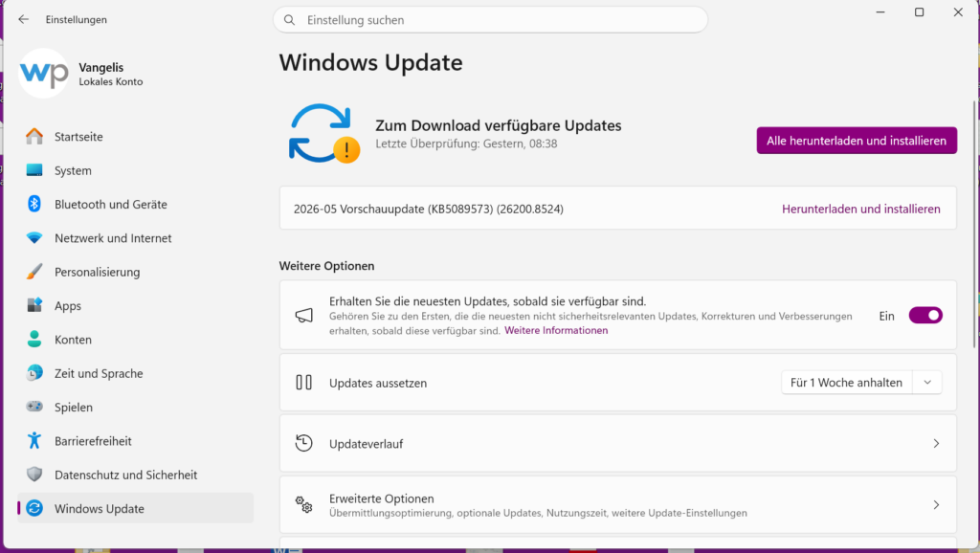
Task: Click the vertical scrollbar on the right
Action: pyautogui.click(x=974, y=224)
